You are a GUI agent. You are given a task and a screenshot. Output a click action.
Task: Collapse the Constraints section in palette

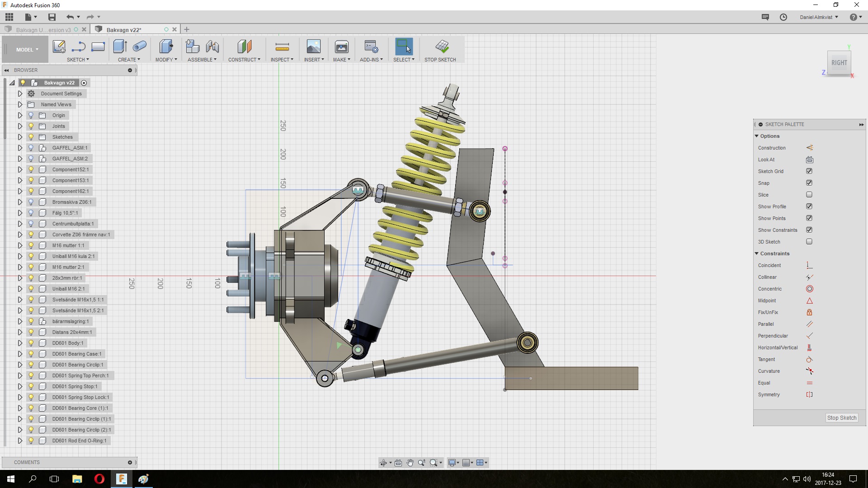pyautogui.click(x=757, y=253)
